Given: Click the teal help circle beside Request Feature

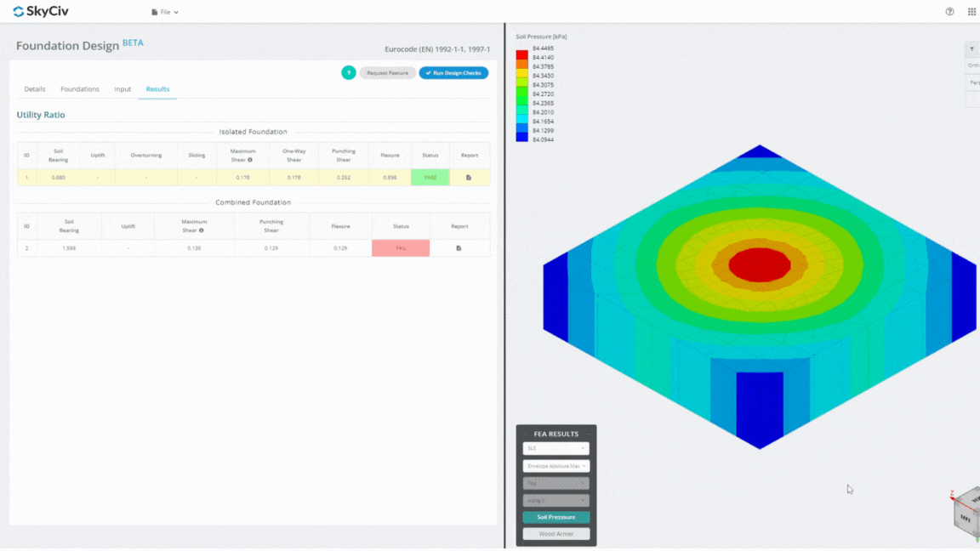Looking at the screenshot, I should coord(349,73).
